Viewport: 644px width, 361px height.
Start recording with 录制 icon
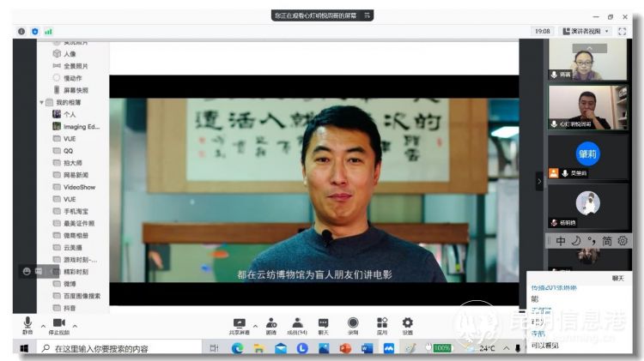353,323
